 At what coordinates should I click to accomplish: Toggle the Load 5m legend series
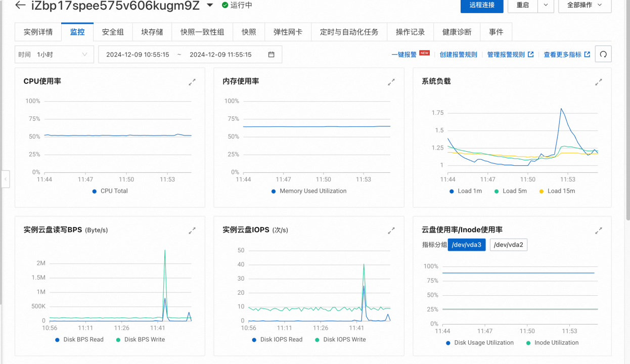(510, 191)
